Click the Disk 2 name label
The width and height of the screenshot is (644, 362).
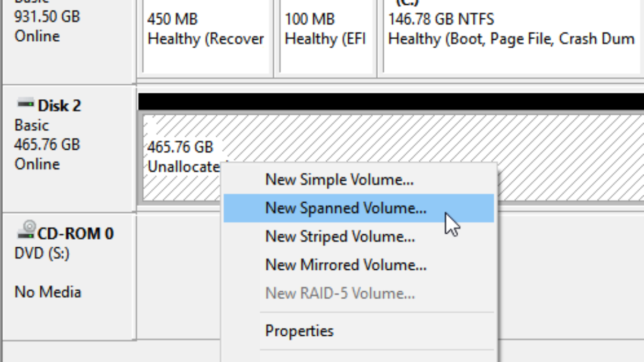[x=60, y=106]
